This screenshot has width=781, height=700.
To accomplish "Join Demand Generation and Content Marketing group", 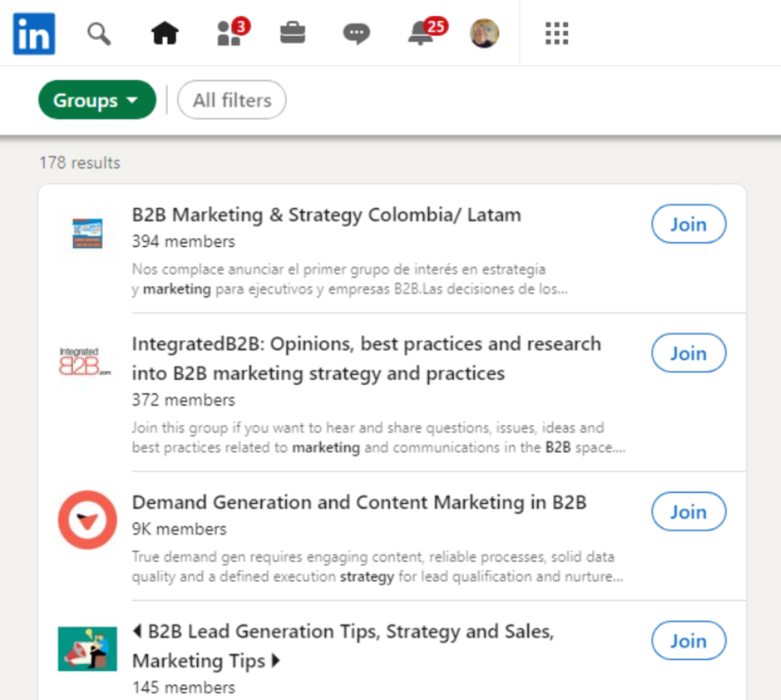I will pos(689,511).
